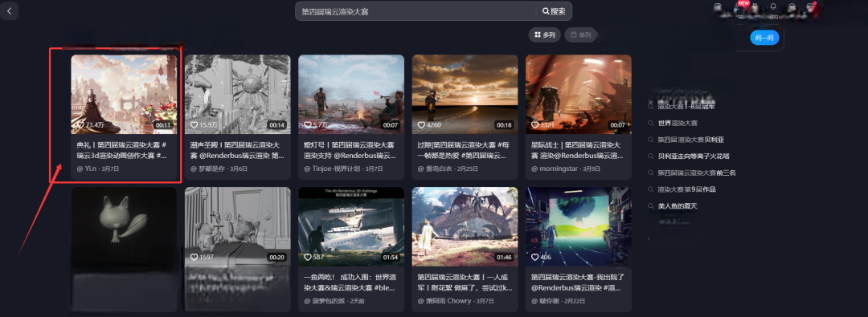Select suggested search 世界渲染大赛
Image resolution: width=868 pixels, height=317 pixels.
[677, 123]
